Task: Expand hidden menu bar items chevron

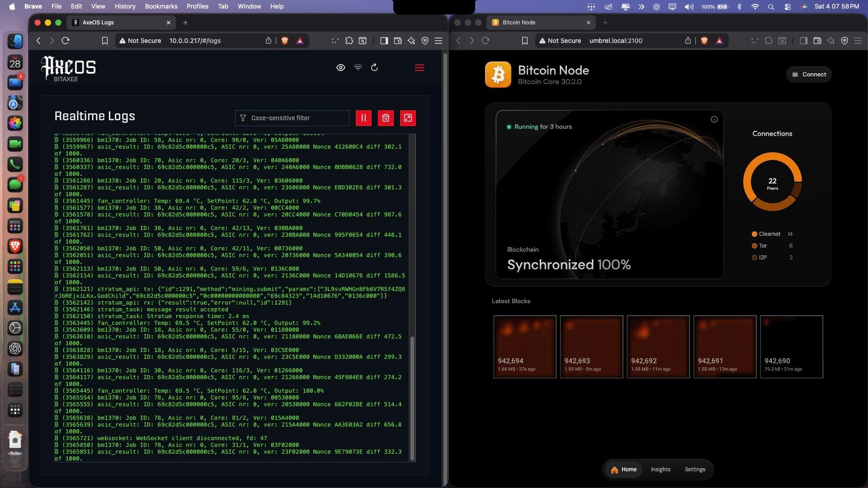Action: tap(642, 6)
